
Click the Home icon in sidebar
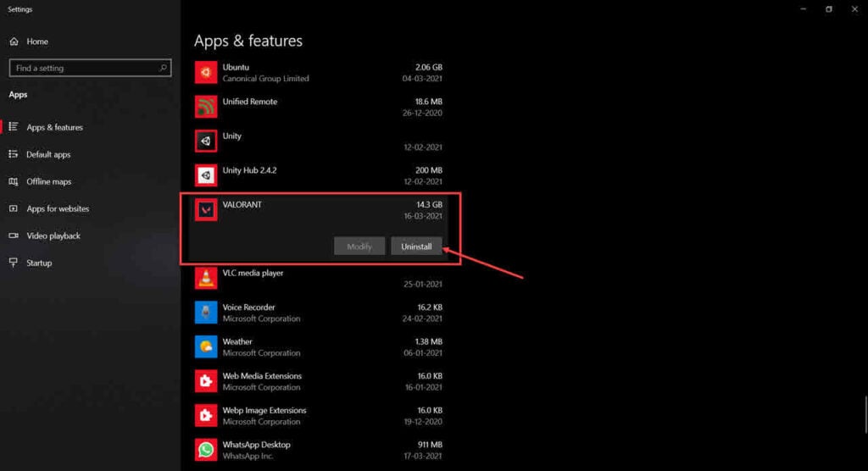(14, 42)
